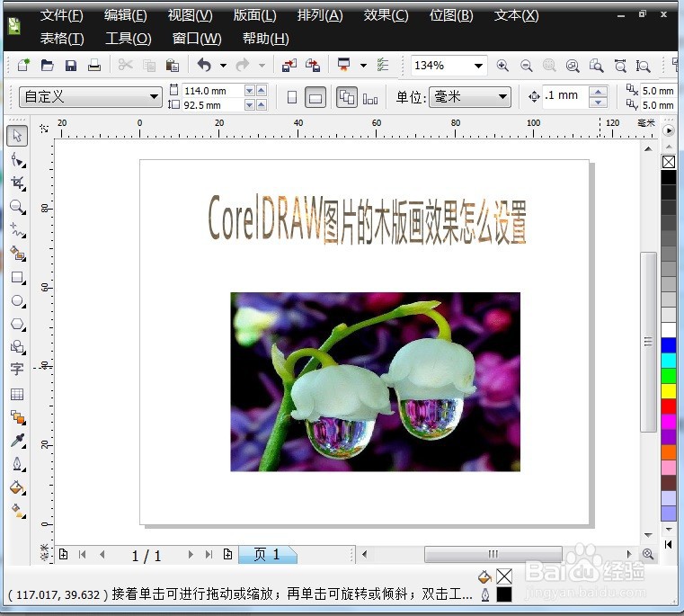This screenshot has height=616, width=684.
Task: Toggle apply layout to current page only
Action: pyautogui.click(x=370, y=98)
